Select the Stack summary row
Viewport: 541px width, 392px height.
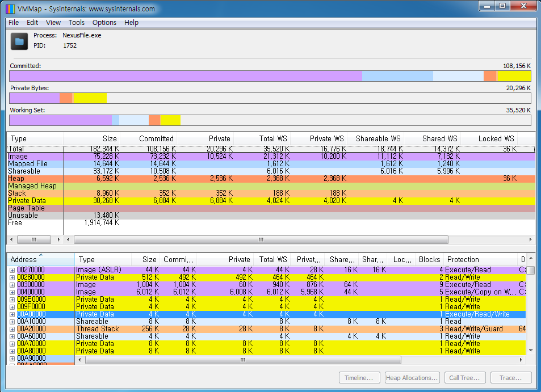click(271, 193)
